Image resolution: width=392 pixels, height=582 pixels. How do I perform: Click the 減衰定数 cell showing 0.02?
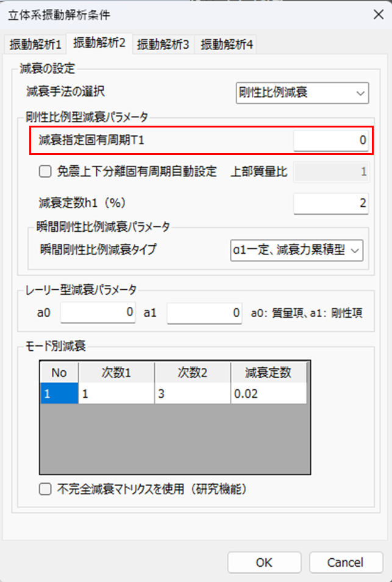pyautogui.click(x=268, y=394)
